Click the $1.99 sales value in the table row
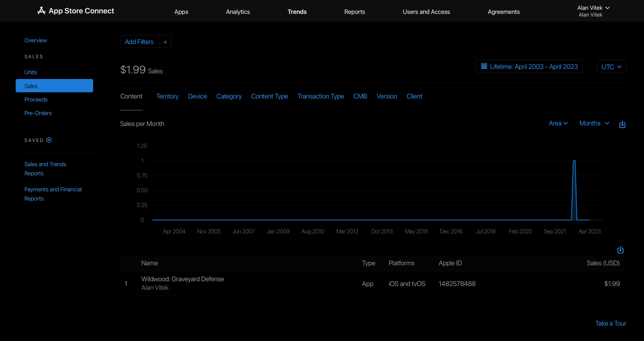This screenshot has height=341, width=644. (x=612, y=284)
